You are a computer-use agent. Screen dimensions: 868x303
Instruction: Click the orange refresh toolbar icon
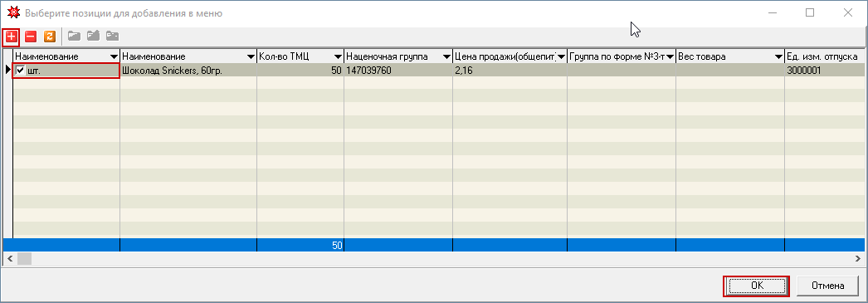[49, 37]
